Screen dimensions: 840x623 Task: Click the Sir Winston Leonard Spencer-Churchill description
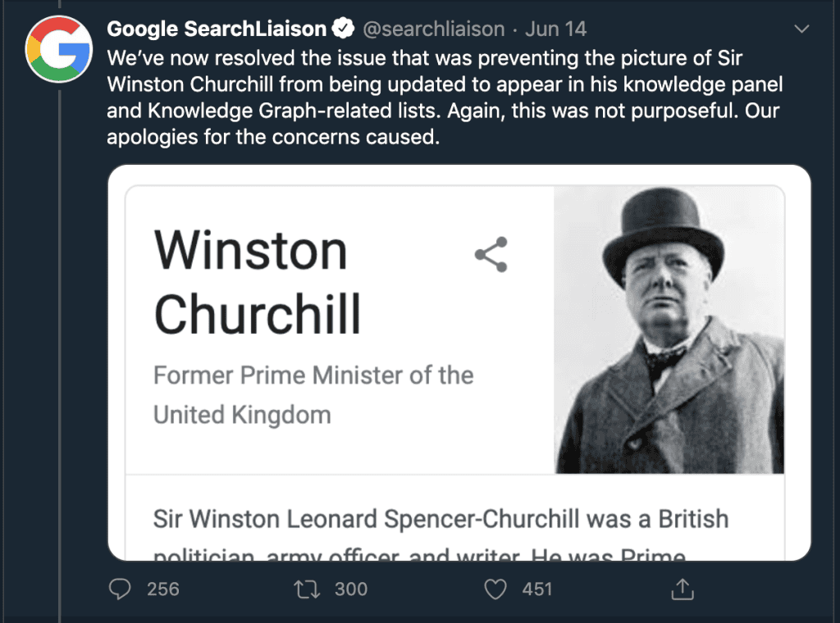441,519
